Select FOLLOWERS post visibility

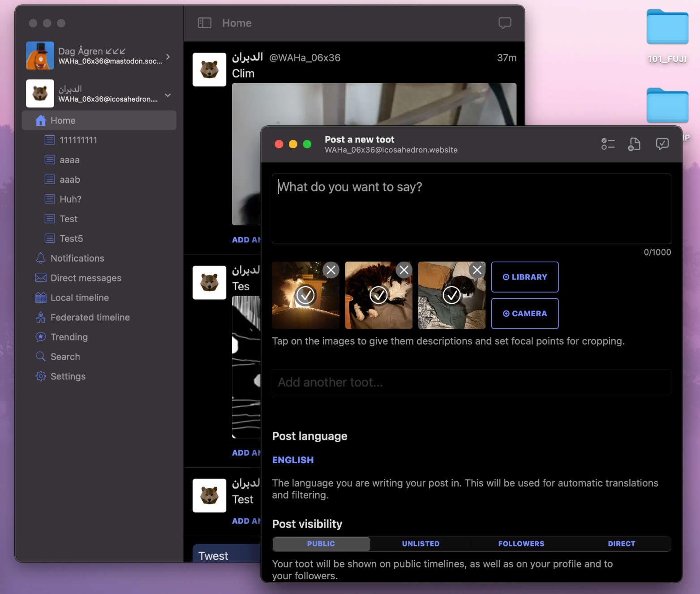521,544
